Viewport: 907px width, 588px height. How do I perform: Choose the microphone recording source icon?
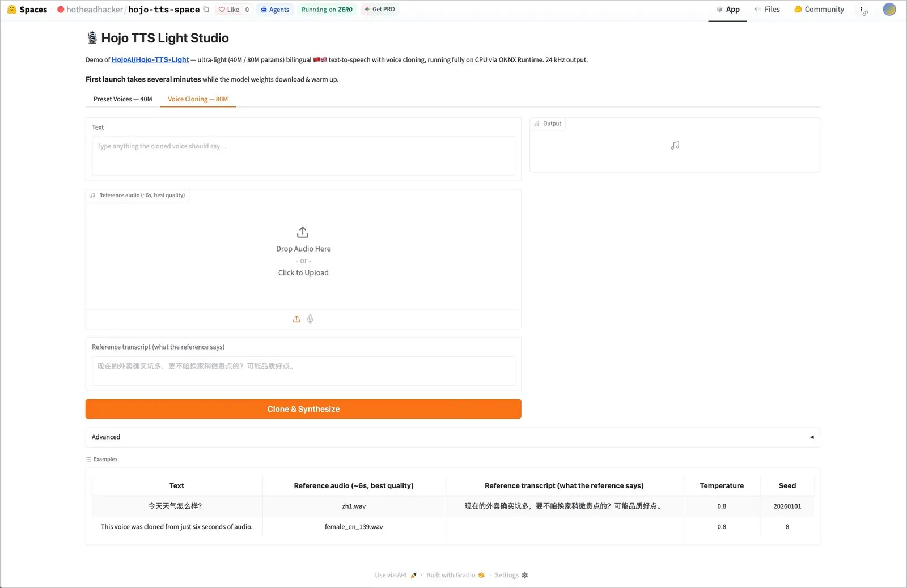(x=310, y=319)
